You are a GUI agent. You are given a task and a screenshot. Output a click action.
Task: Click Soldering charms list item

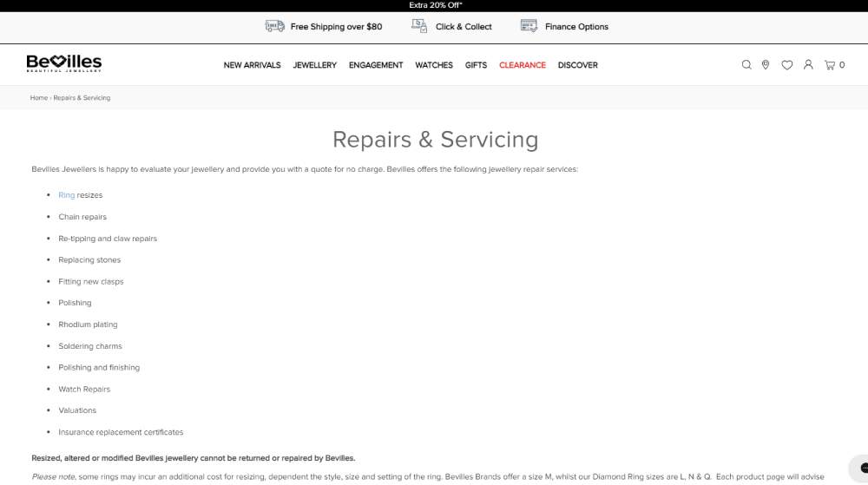[x=90, y=346]
